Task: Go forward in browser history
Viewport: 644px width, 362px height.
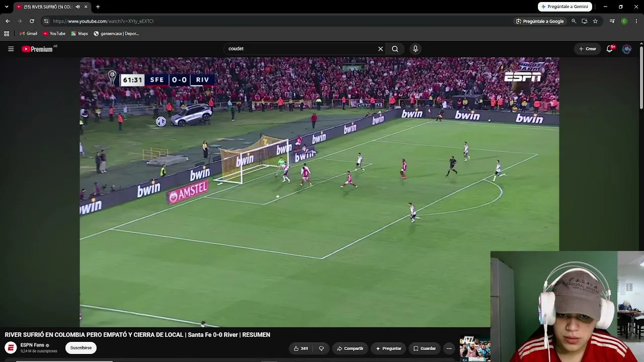Action: pos(20,21)
